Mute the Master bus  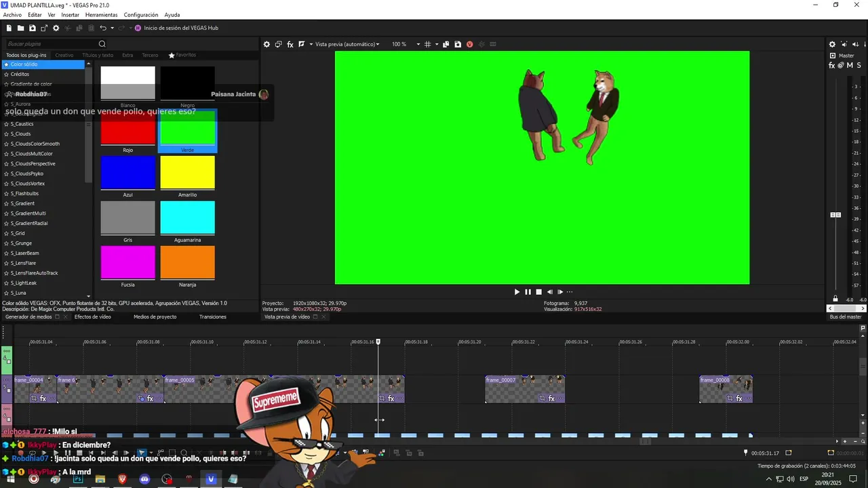[850, 65]
